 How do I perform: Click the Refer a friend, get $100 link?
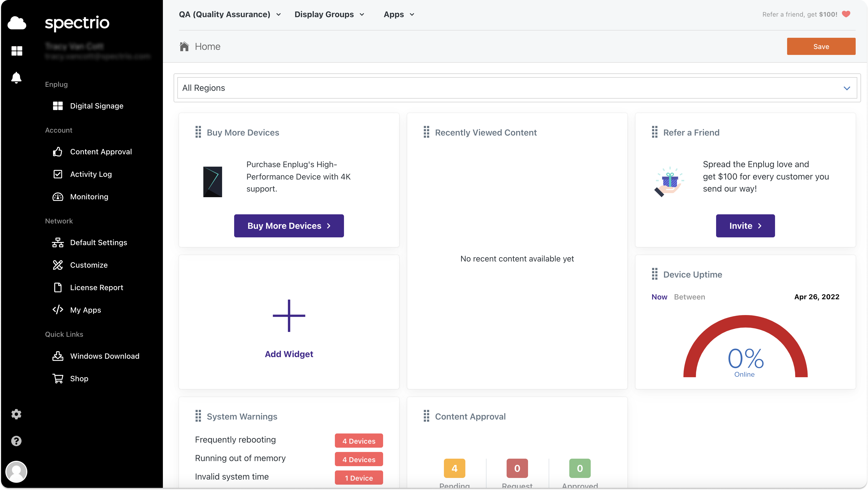click(800, 14)
